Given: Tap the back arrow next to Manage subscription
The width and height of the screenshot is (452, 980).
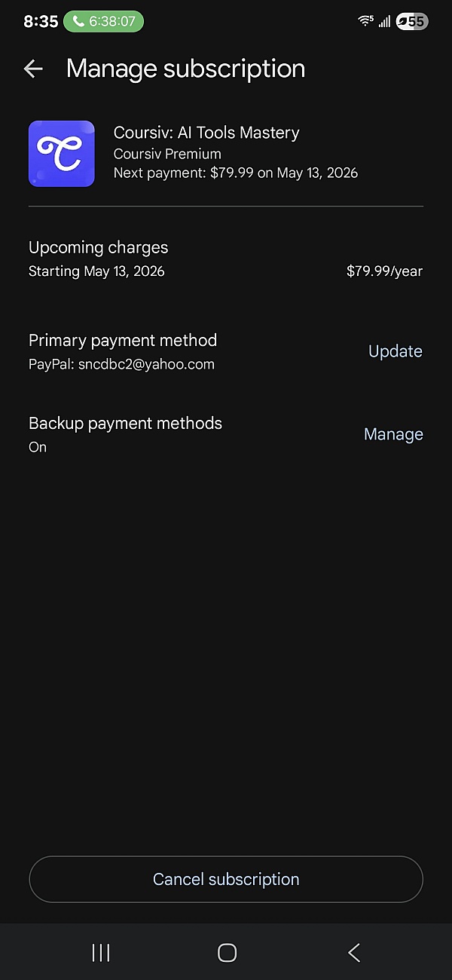Looking at the screenshot, I should click(33, 69).
